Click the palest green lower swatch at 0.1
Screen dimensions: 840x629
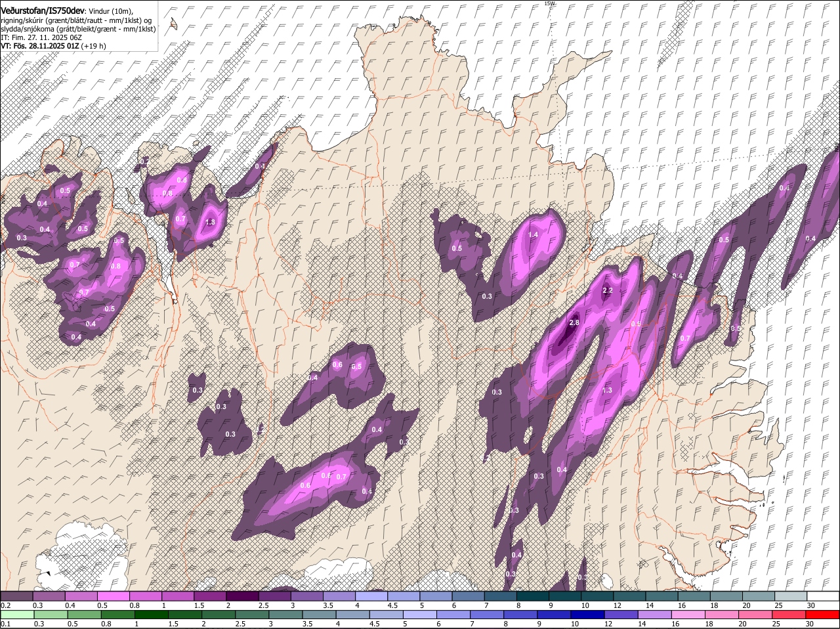tap(18, 615)
